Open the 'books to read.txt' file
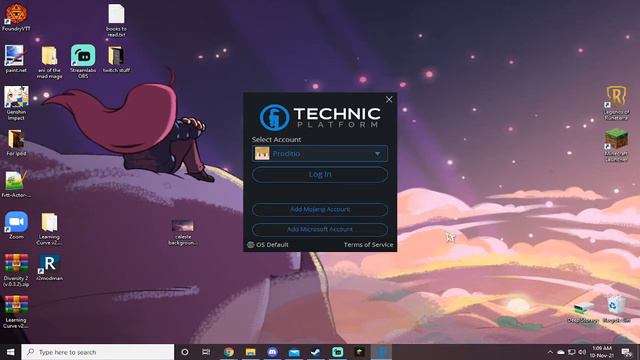Viewport: 640px width, 360px height. 116,20
